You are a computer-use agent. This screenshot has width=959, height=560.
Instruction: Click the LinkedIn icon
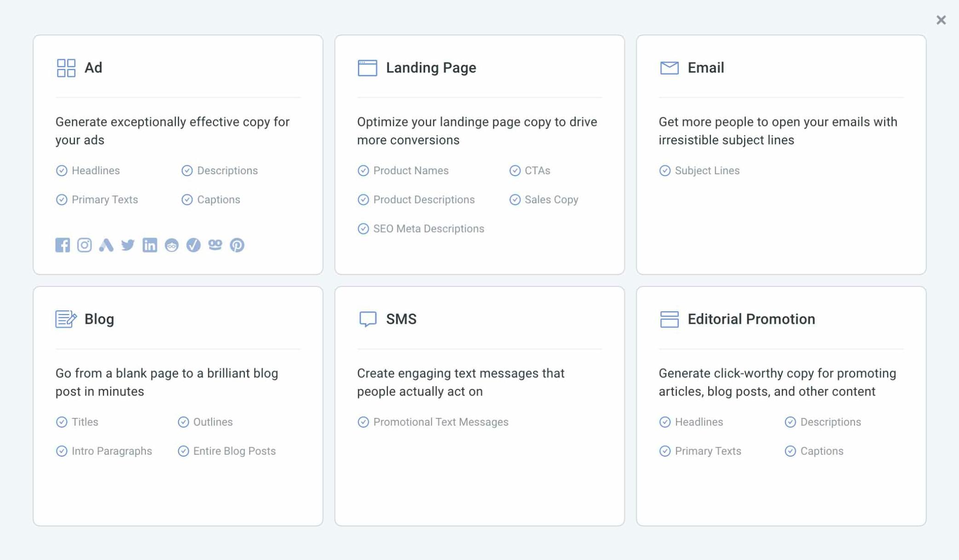pyautogui.click(x=150, y=245)
